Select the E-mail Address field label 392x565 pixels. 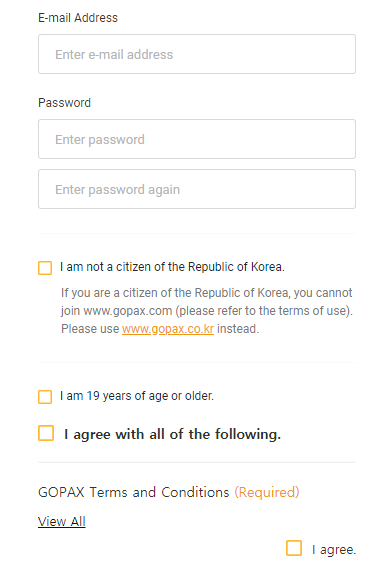point(78,18)
